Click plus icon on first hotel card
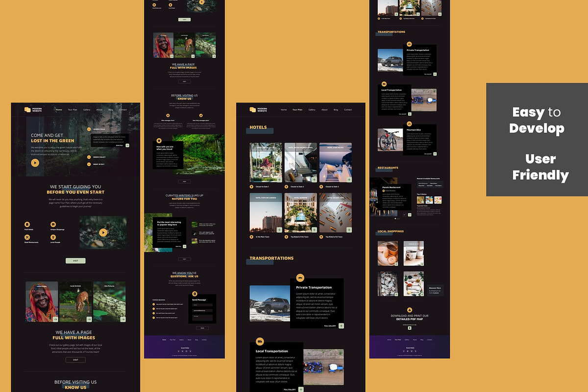588x392 pixels. (x=279, y=180)
